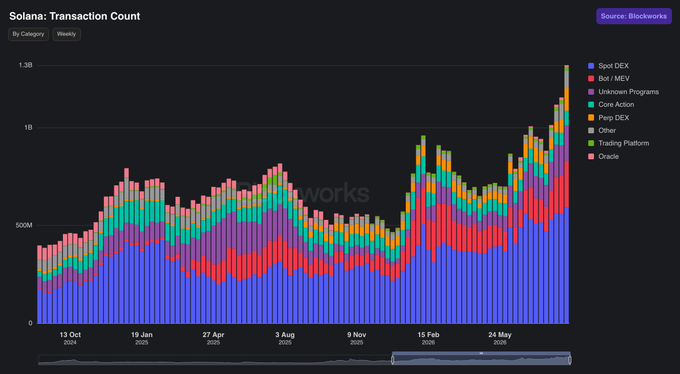680x374 pixels.
Task: Click the 500M y-axis label
Action: 25,226
